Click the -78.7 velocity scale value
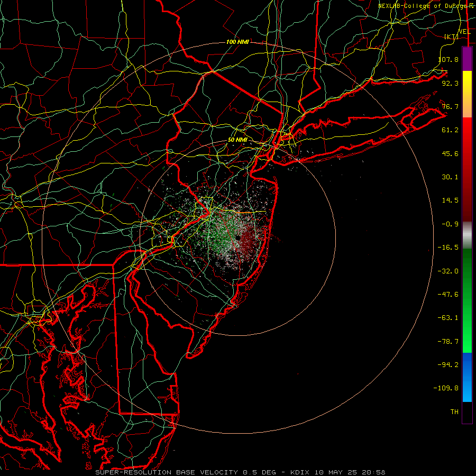Screen dimensions: 476x476 coord(448,342)
